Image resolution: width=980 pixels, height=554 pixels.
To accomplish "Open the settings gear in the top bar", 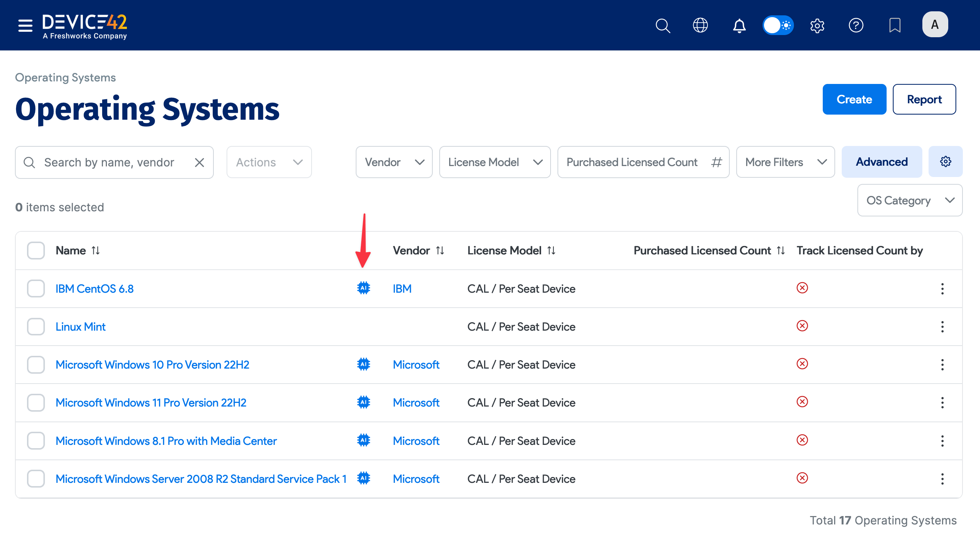I will 817,26.
